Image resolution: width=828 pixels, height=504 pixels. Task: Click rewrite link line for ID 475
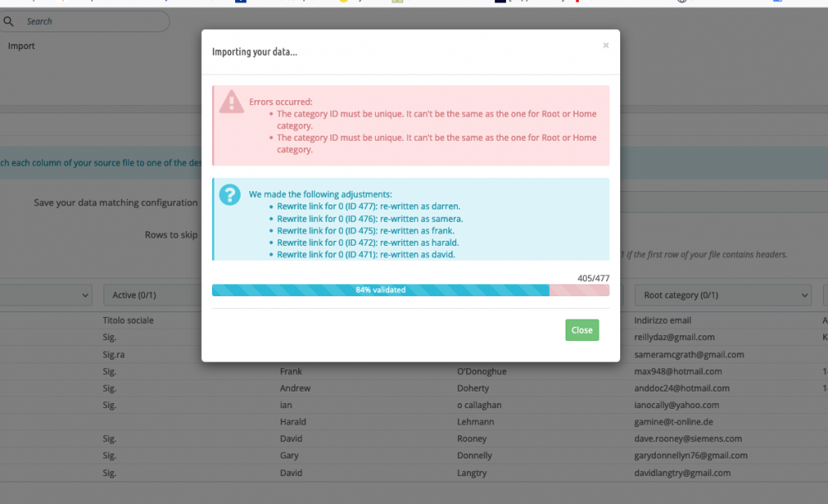365,231
